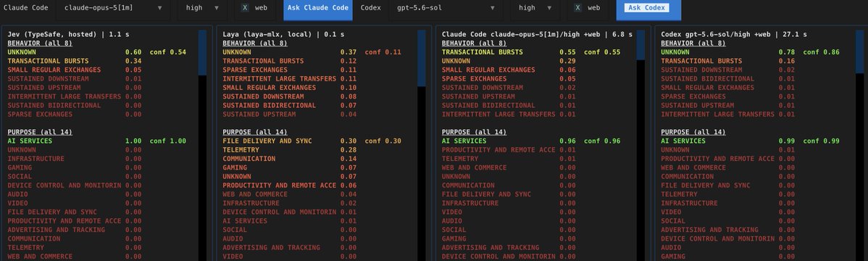Screen dimensions: 868x261
Task: Select INTERMITTENT LARGE TRANSFERS row in Laya panel
Action: pyautogui.click(x=290, y=79)
